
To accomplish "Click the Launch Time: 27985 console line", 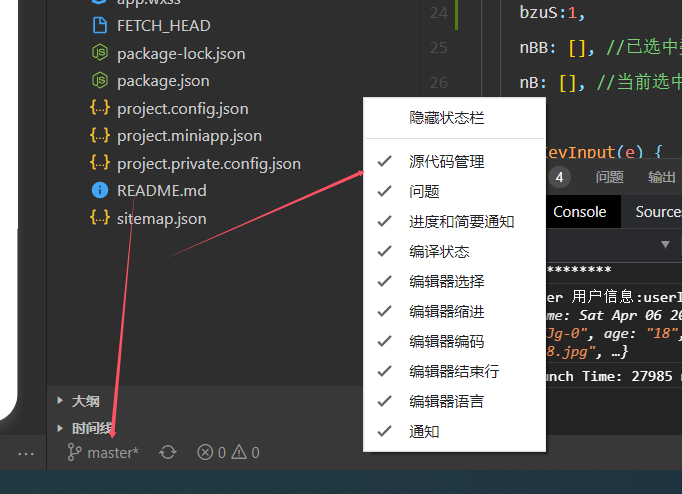I will coord(613,376).
